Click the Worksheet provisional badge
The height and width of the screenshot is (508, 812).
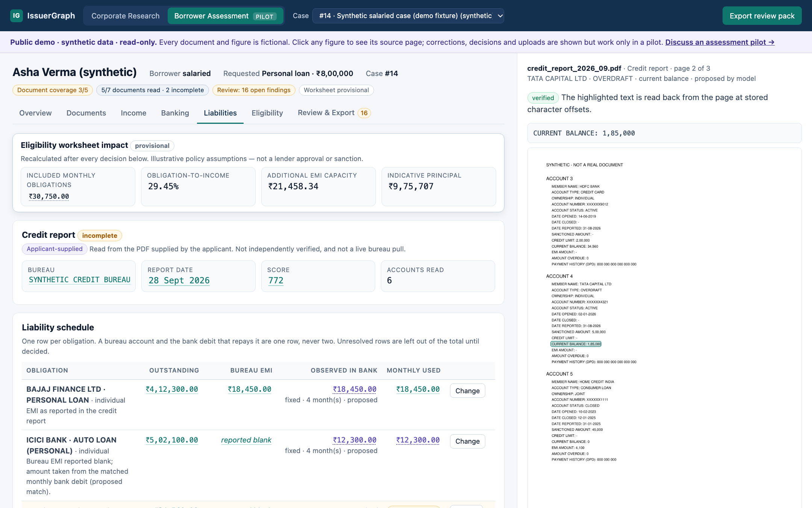[x=336, y=90]
